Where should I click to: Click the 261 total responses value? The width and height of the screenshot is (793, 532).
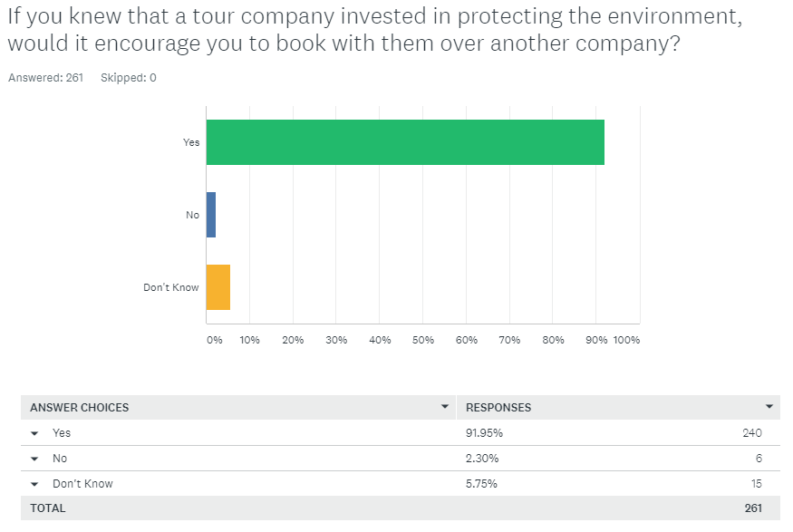click(753, 508)
